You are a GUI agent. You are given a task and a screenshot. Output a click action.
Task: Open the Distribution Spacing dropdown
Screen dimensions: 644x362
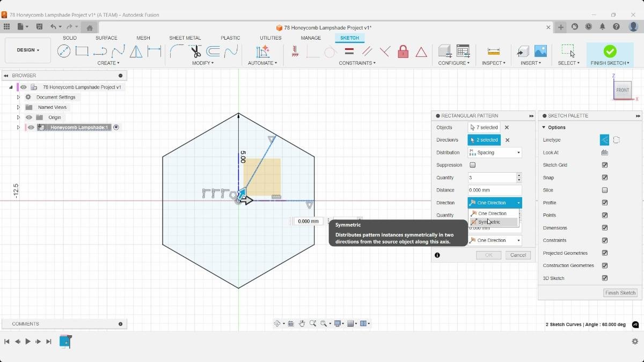pos(494,152)
